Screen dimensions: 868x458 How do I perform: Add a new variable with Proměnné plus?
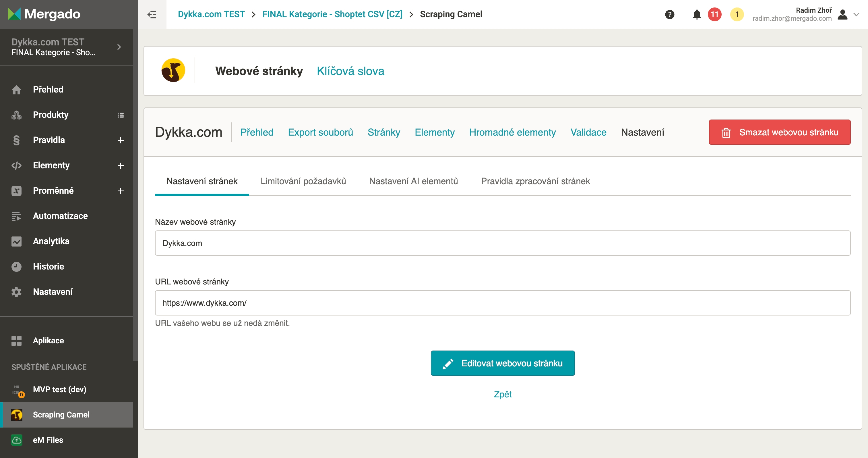pos(120,191)
